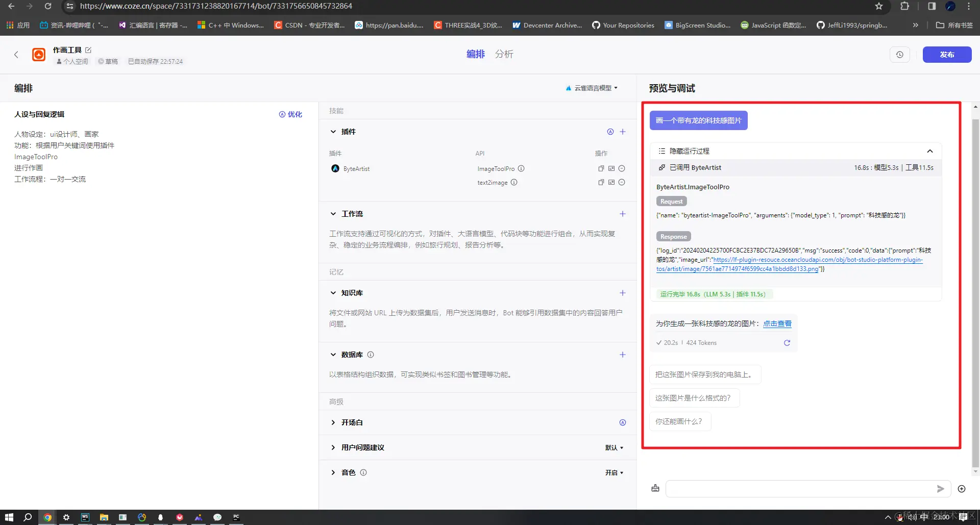980x525 pixels.
Task: Switch to the 分析 tab
Action: 504,54
